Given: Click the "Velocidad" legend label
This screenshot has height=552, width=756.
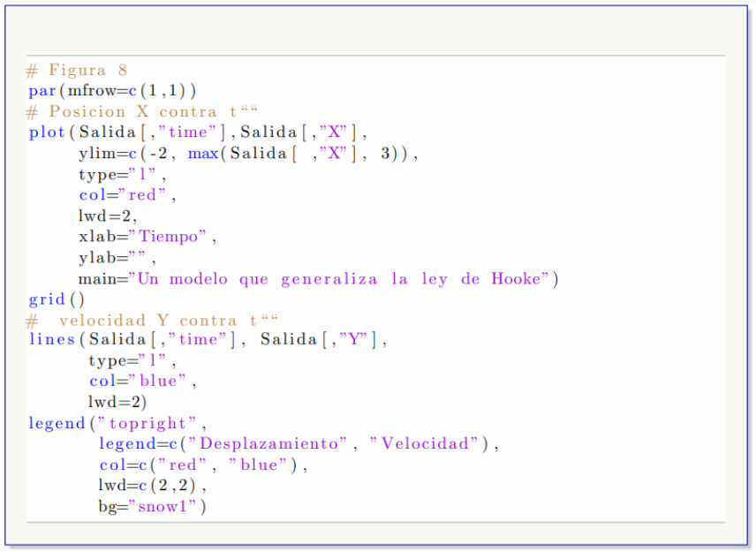Looking at the screenshot, I should pos(431,443).
